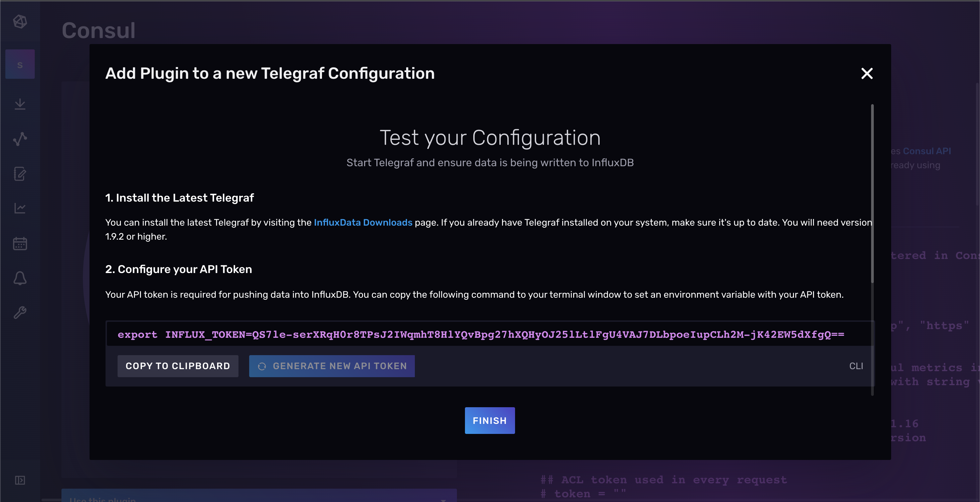The image size is (980, 502).
Task: Open the Alerts bell icon
Action: (x=20, y=278)
